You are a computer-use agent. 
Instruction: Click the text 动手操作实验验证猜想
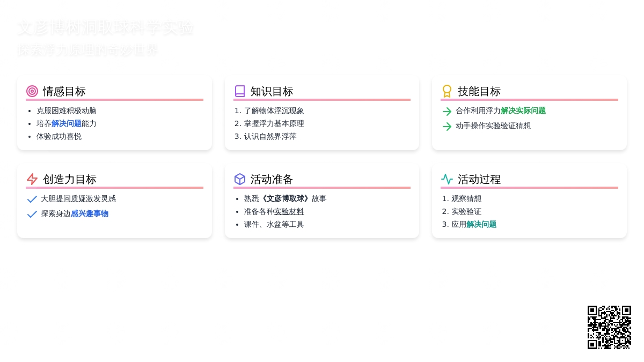(x=493, y=126)
